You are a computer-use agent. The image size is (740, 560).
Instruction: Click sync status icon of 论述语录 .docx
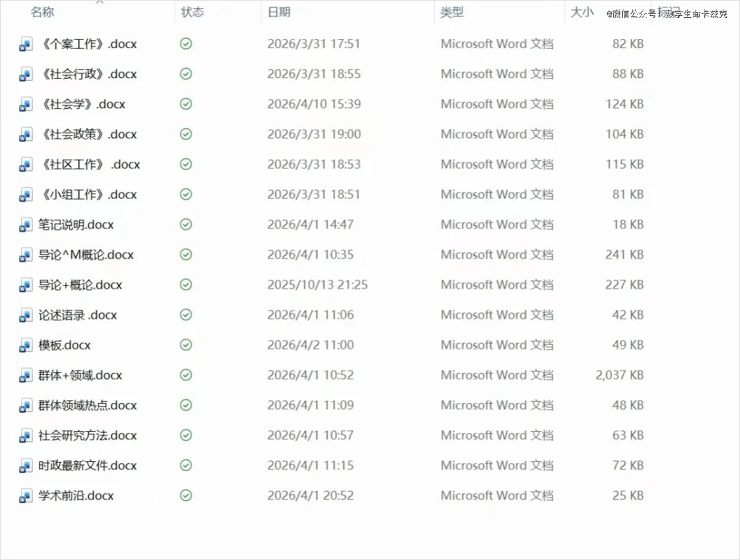coord(186,315)
